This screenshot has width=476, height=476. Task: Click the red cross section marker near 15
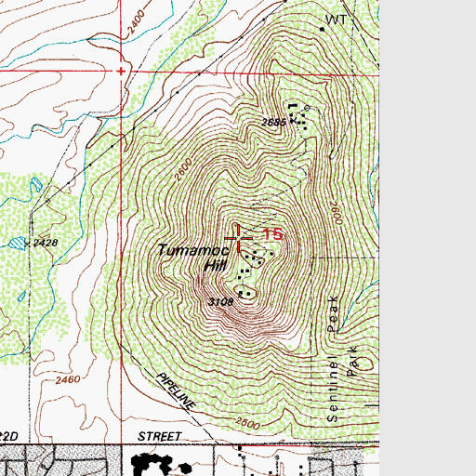click(x=238, y=238)
